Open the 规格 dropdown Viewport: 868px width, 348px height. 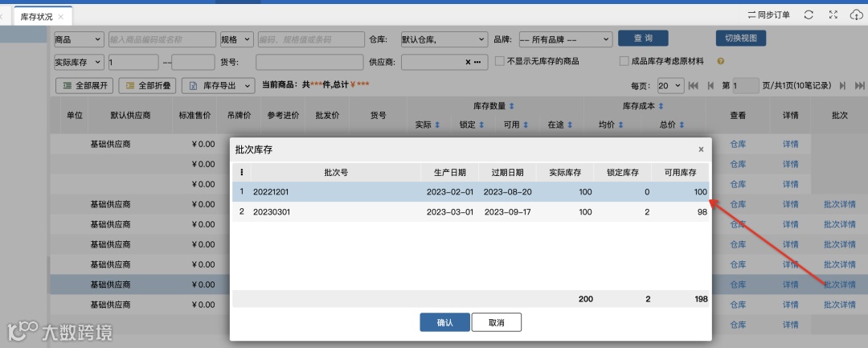(237, 39)
